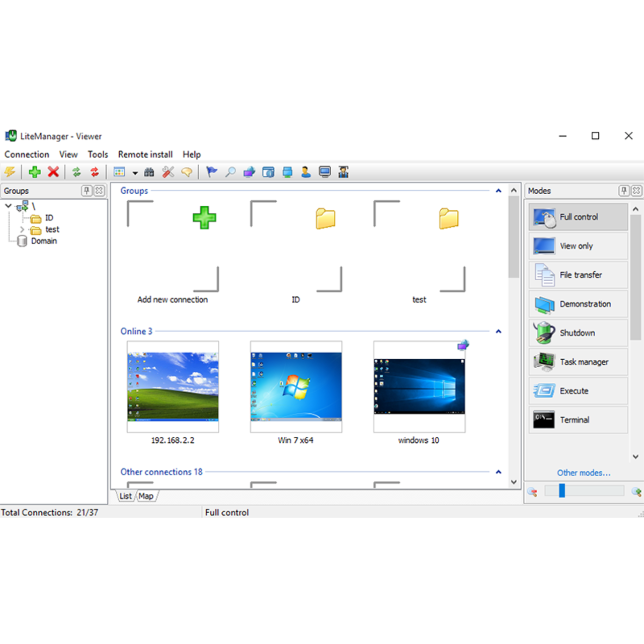Click the red delete connection toolbar icon
Image resolution: width=644 pixels, height=644 pixels.
coord(53,172)
